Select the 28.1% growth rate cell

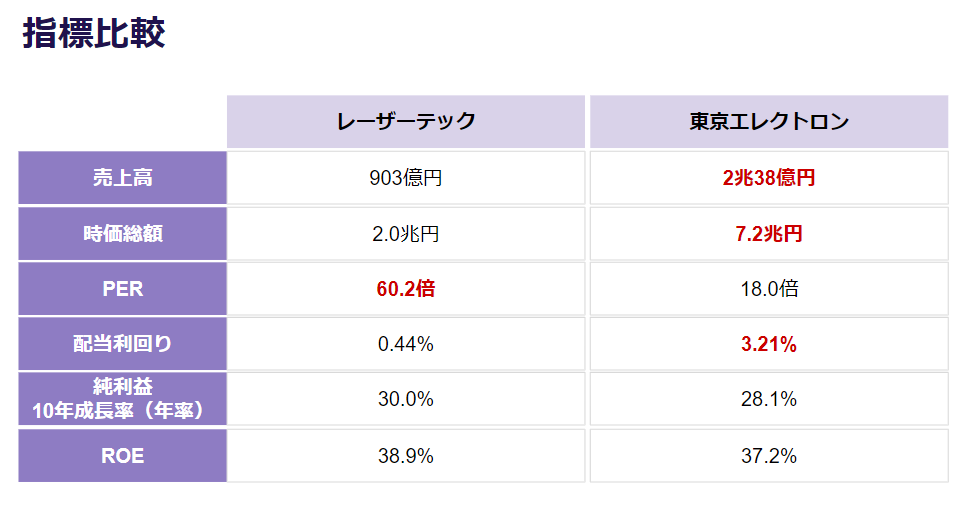(x=768, y=400)
